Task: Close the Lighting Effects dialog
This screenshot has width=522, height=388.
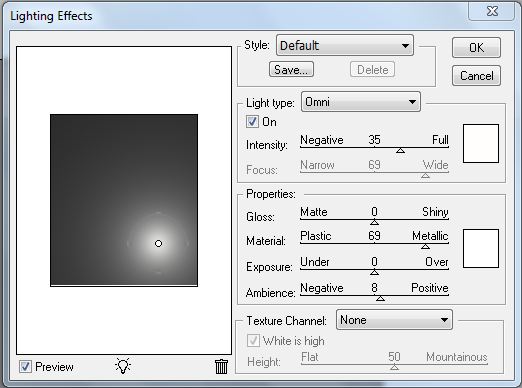Action: point(492,11)
